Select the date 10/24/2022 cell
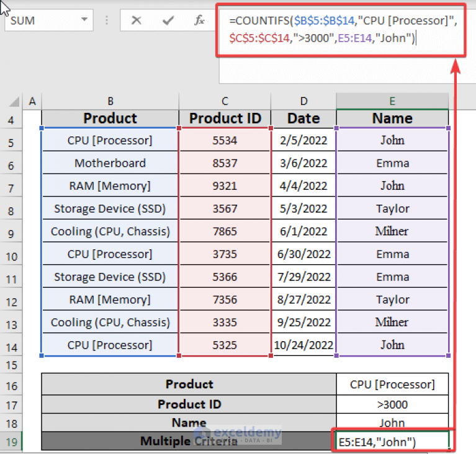The width and height of the screenshot is (476, 454). [303, 345]
